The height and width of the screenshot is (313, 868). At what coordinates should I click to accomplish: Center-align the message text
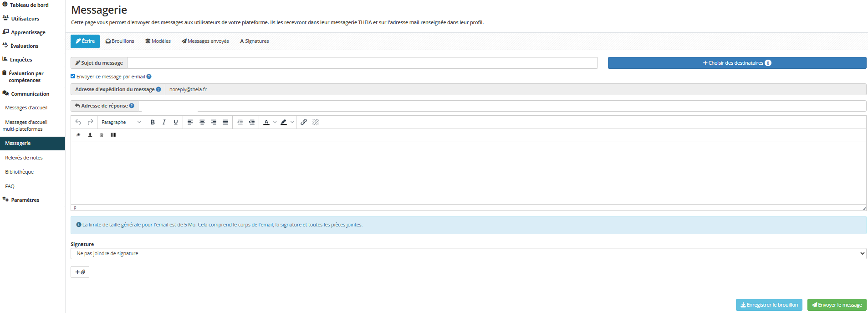(202, 122)
